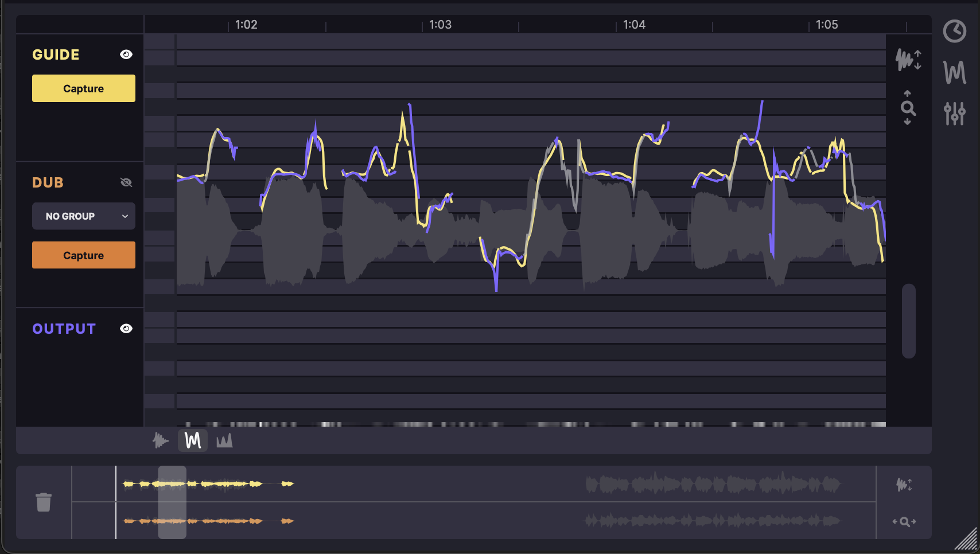
Task: Click the vertical scrollbar thumb
Action: pos(908,321)
